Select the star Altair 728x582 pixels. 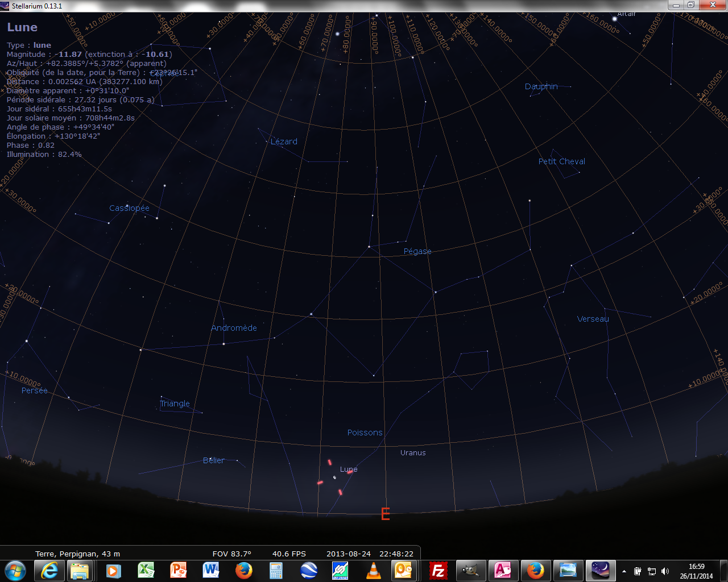point(615,19)
